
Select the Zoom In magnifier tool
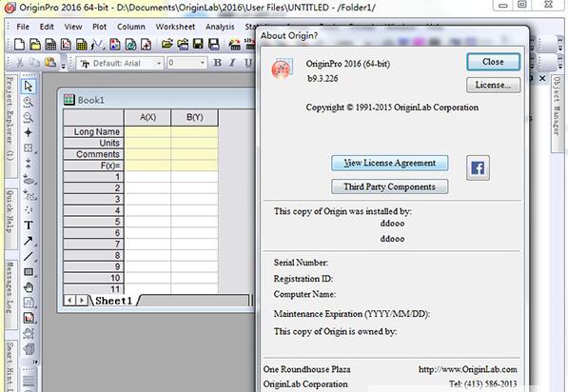pyautogui.click(x=29, y=102)
